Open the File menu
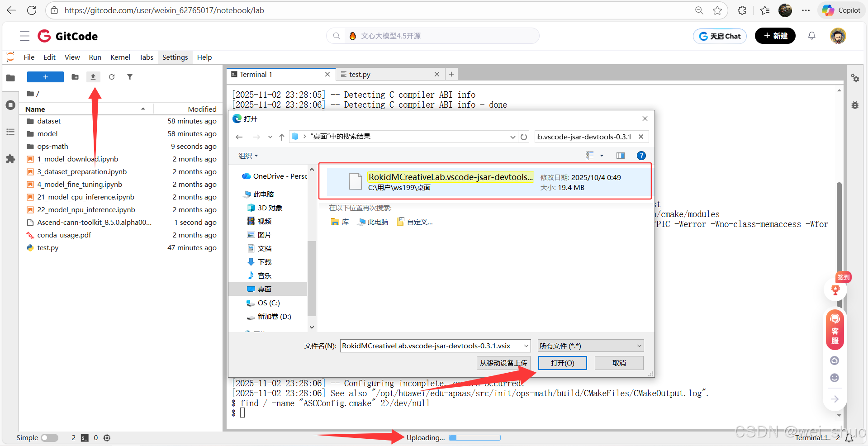868x446 pixels. [29, 57]
